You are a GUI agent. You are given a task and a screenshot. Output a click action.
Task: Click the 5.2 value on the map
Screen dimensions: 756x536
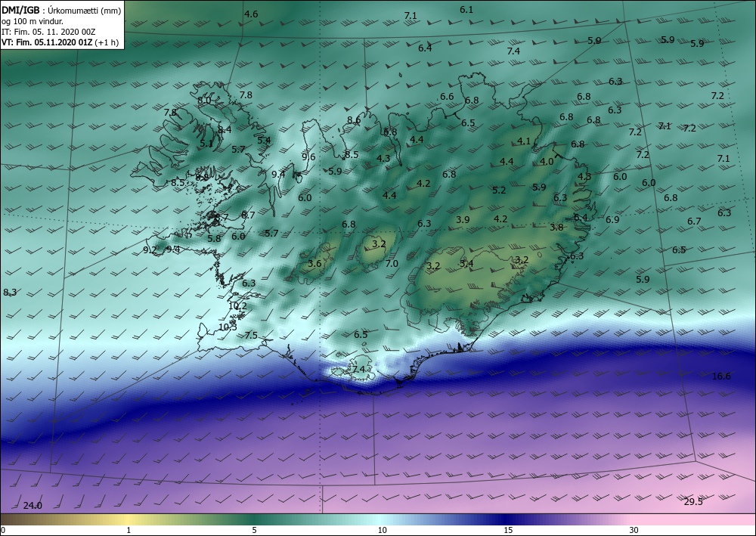click(x=499, y=190)
